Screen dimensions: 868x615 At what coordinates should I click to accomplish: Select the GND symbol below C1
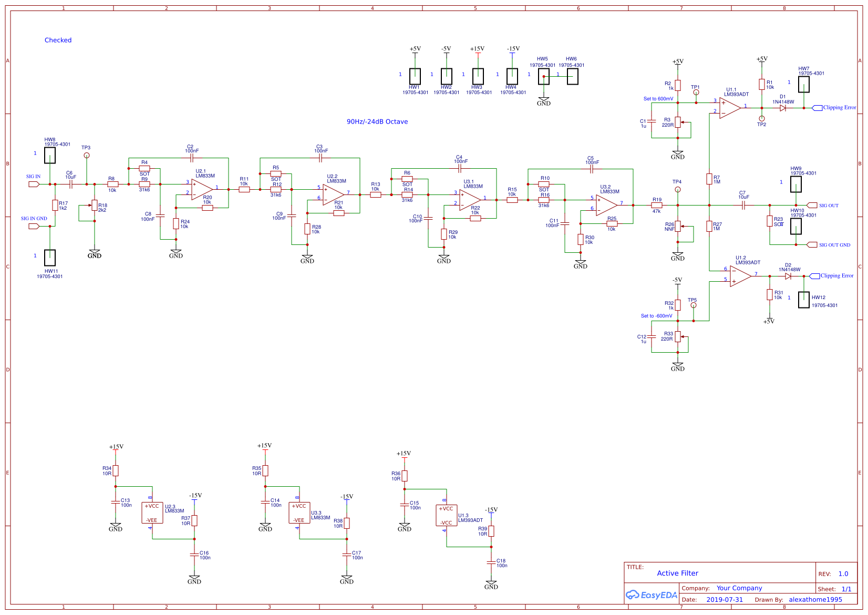[x=678, y=153]
